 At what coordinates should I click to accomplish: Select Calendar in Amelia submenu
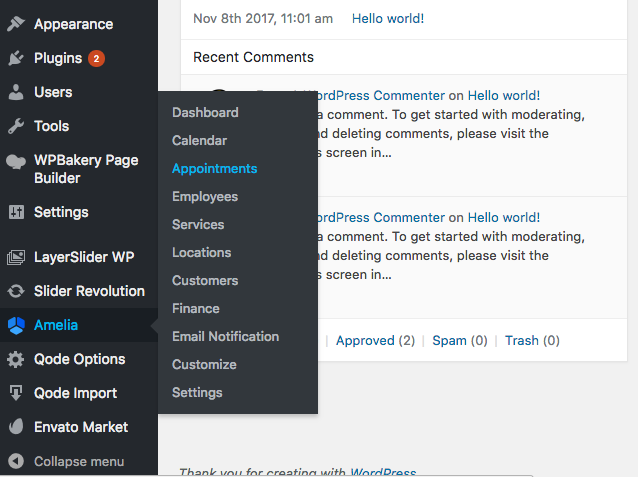[x=199, y=140]
